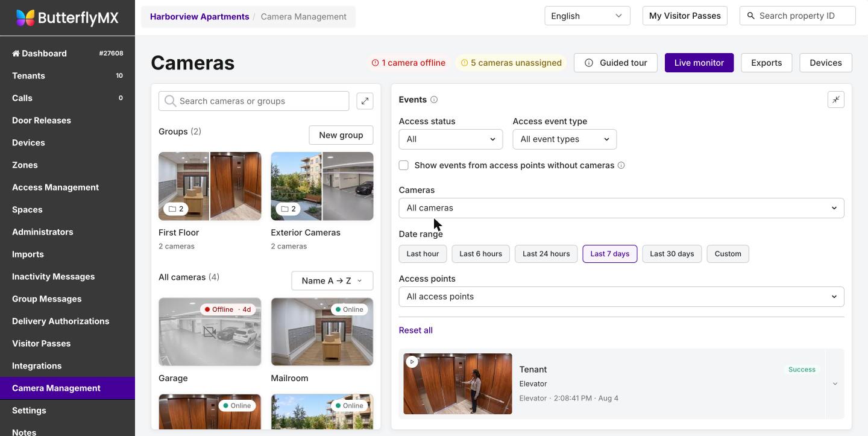
Task: Click the Mailroom Online status badge
Action: pos(350,309)
